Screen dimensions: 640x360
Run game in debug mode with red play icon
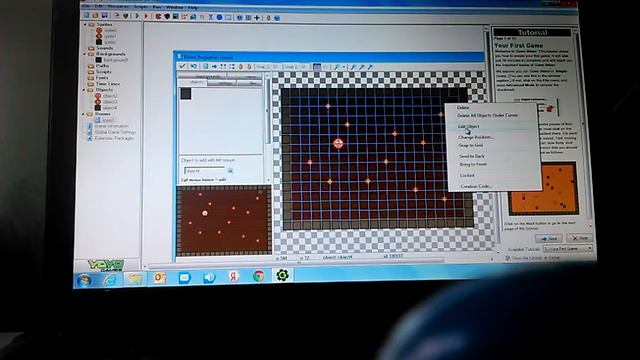(146, 16)
